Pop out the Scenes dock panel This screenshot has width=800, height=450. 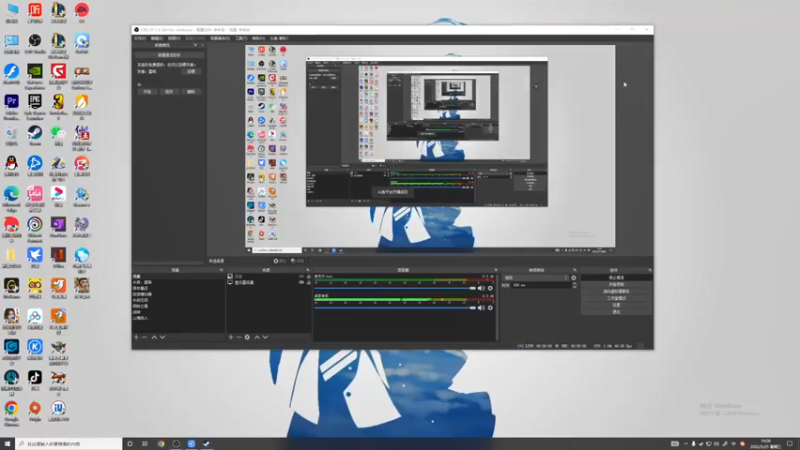pos(221,270)
